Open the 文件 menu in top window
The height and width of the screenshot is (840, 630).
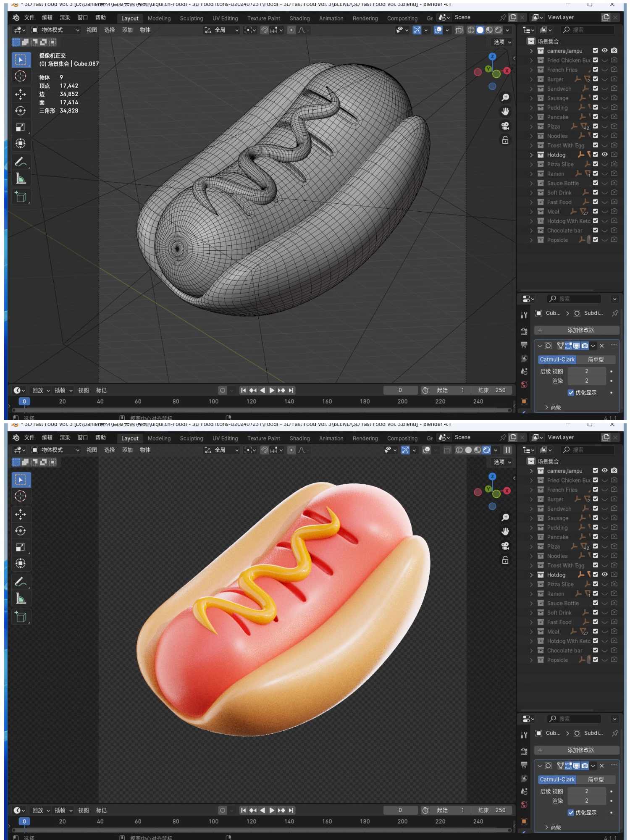click(29, 18)
